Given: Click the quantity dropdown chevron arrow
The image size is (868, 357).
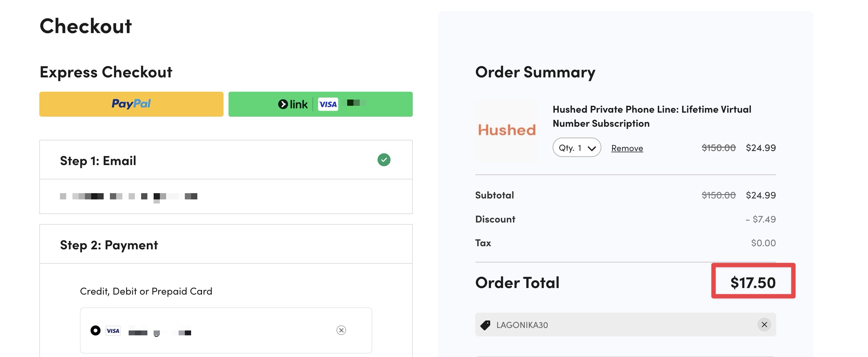Looking at the screenshot, I should click(x=592, y=149).
